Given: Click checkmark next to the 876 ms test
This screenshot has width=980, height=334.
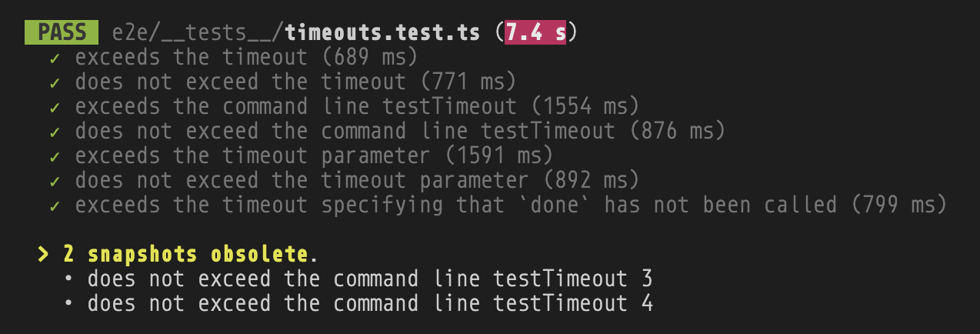Looking at the screenshot, I should pos(55,132).
